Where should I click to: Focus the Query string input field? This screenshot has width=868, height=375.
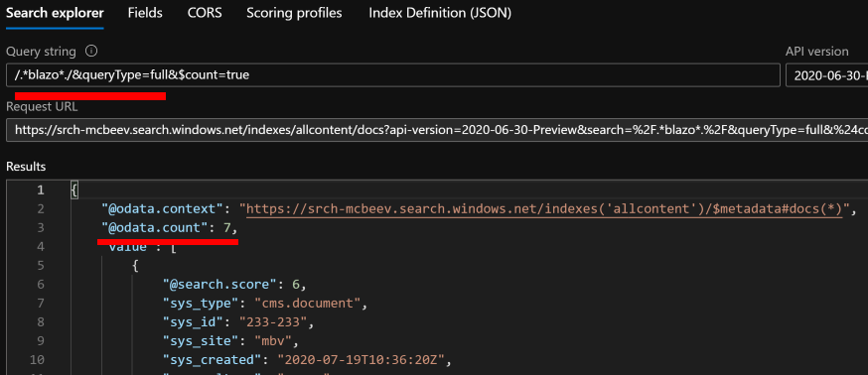(393, 75)
